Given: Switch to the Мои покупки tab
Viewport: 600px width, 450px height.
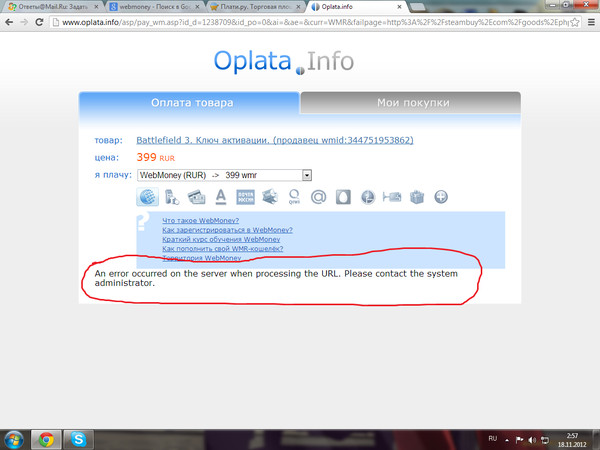Looking at the screenshot, I should 411,103.
